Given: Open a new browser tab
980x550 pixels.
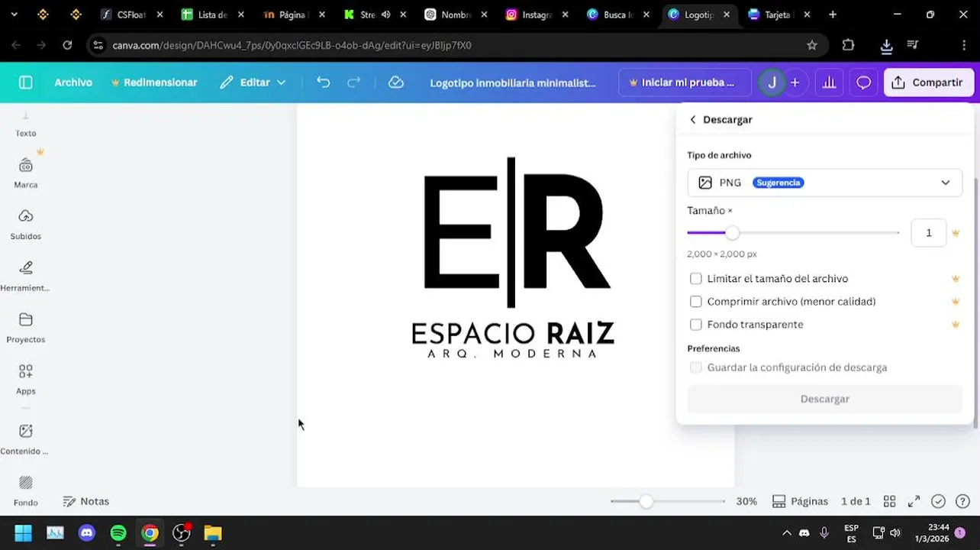Looking at the screenshot, I should coord(833,15).
